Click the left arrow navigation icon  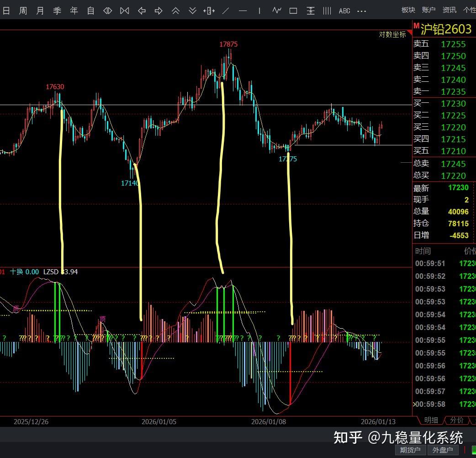coord(142,11)
